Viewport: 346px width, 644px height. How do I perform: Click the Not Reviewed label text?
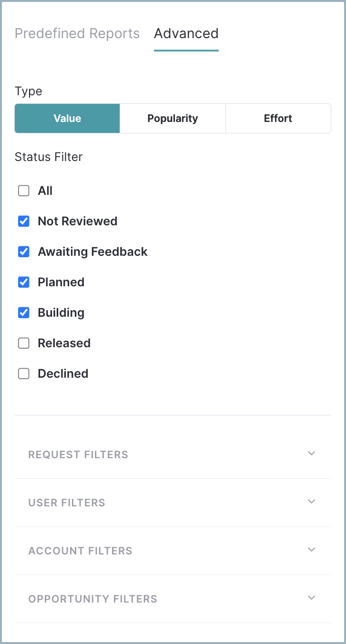click(x=78, y=221)
